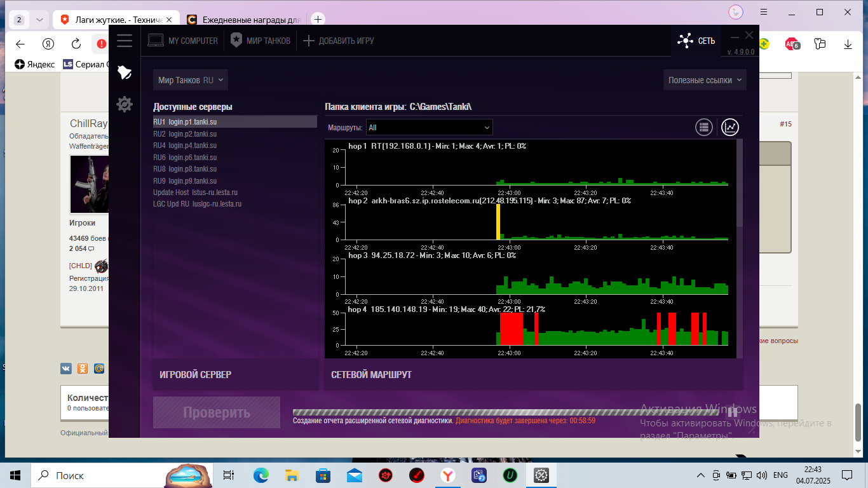Switch to the Ежедневные награды browser tab
The height and width of the screenshot is (488, 868).
(x=243, y=20)
